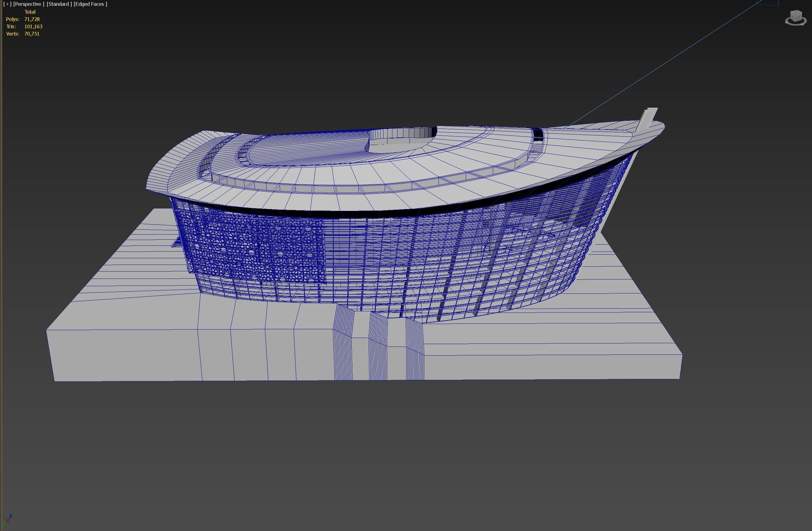812x531 pixels.
Task: Select the Verts count 70,751
Action: pyautogui.click(x=32, y=33)
